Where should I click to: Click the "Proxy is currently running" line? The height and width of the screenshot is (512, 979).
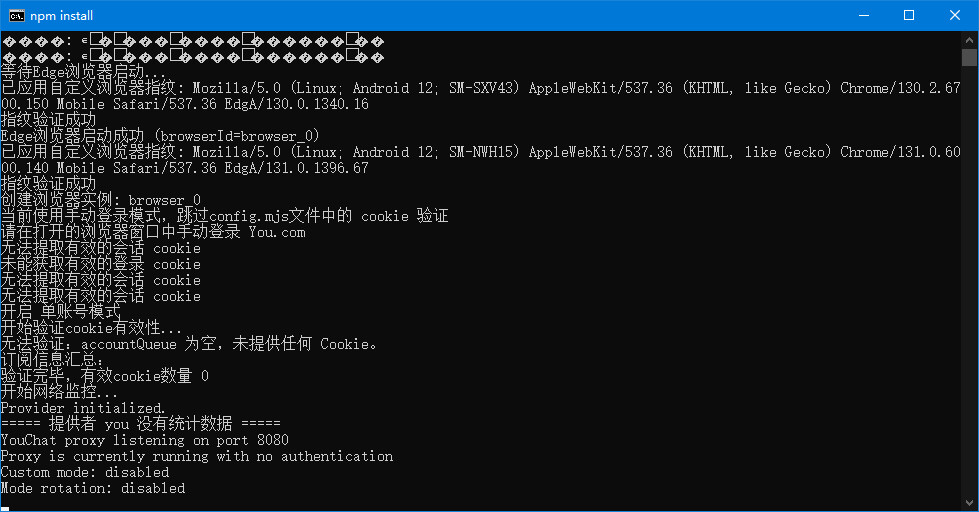tap(197, 456)
